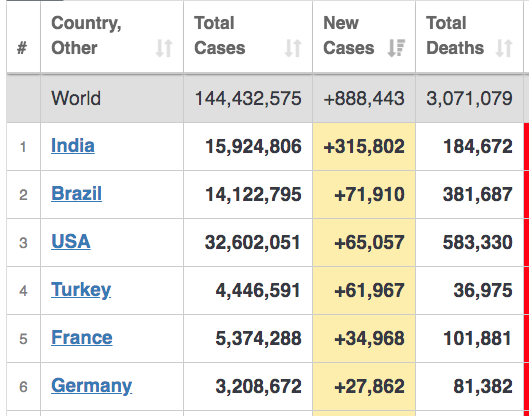Click rank number 4 in Turkey row

click(x=23, y=290)
